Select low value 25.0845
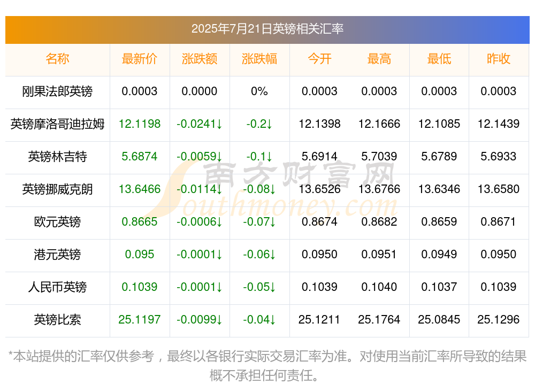The image size is (535, 392). (x=439, y=320)
